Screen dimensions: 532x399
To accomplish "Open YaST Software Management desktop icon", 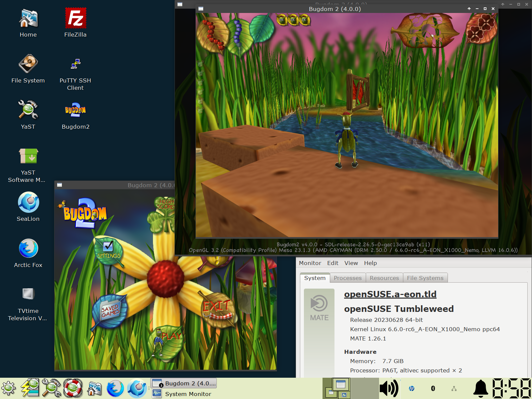I will [27, 165].
